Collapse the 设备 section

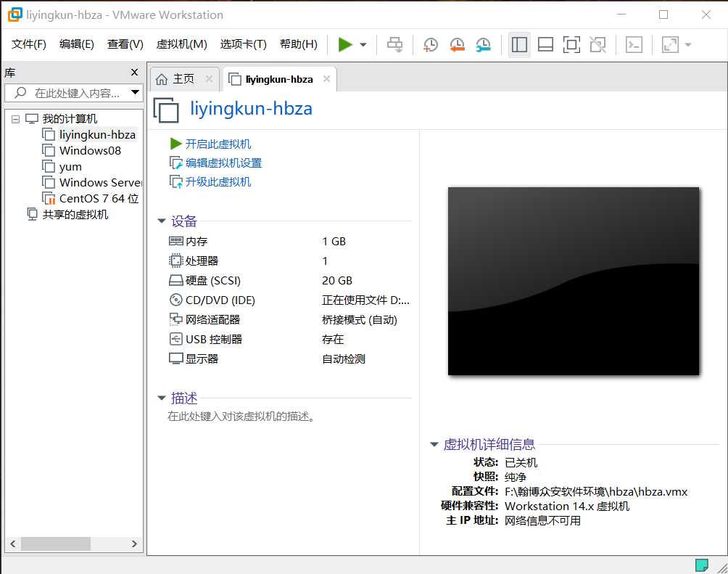(162, 221)
